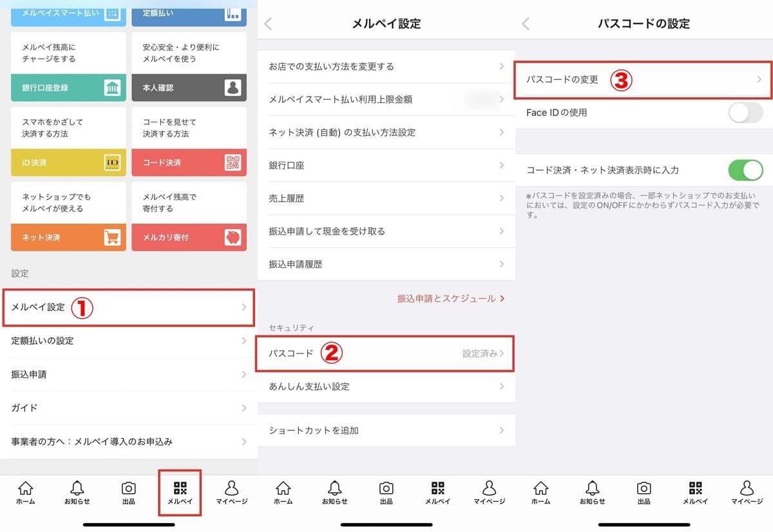Open メルペイ設定 from the 設定 list
This screenshot has height=532, width=773.
129,307
